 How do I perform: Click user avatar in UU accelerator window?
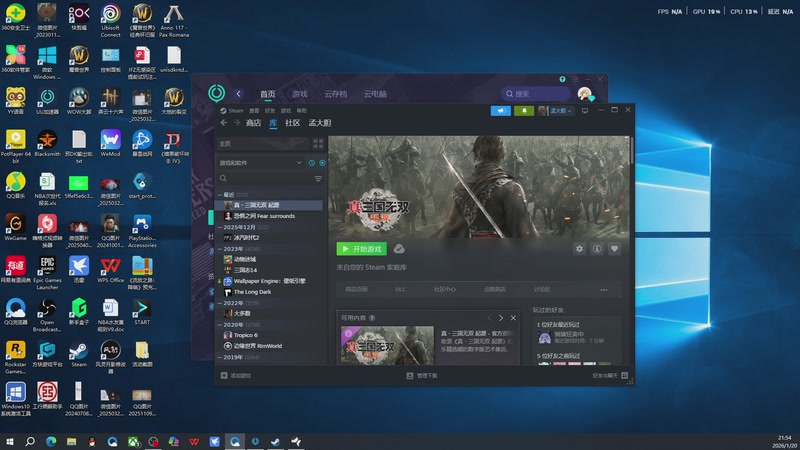click(x=585, y=94)
